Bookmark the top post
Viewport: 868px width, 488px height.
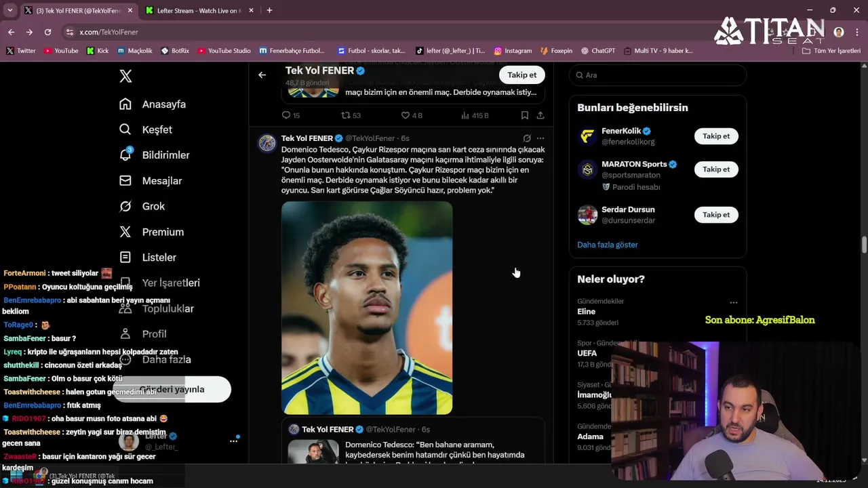(x=525, y=115)
